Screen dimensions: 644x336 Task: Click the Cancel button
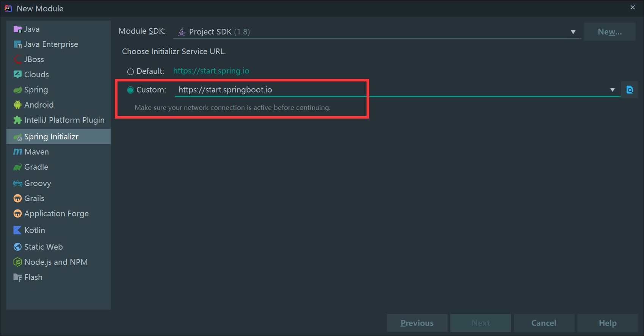pos(544,323)
